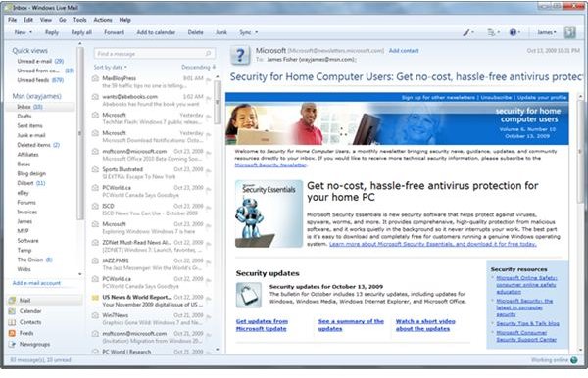Screen dimensions: 588x378
Task: Toggle flag on MaxBlogPress message
Action: [x=208, y=80]
